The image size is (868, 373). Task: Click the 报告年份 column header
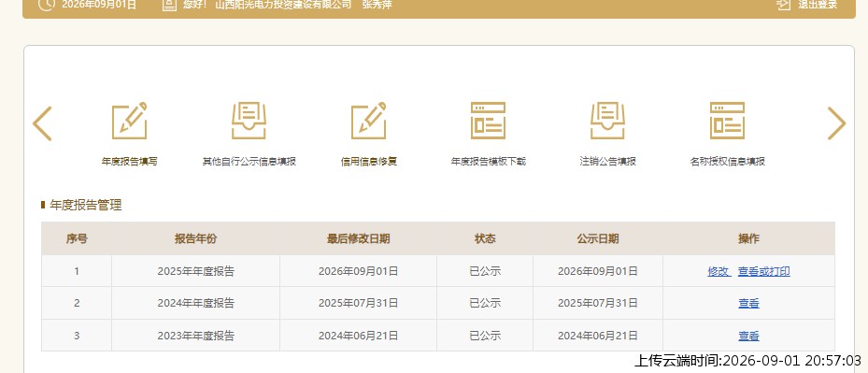(196, 239)
